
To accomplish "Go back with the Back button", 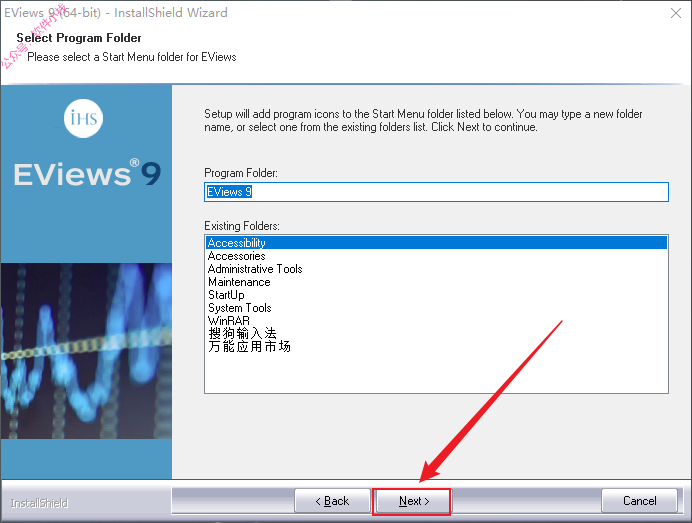I will [x=332, y=501].
